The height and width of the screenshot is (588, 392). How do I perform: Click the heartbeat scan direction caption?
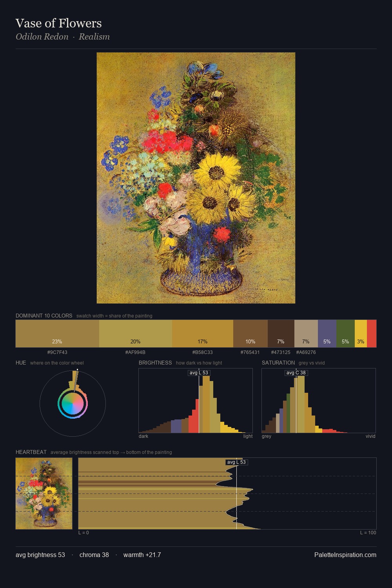111,452
